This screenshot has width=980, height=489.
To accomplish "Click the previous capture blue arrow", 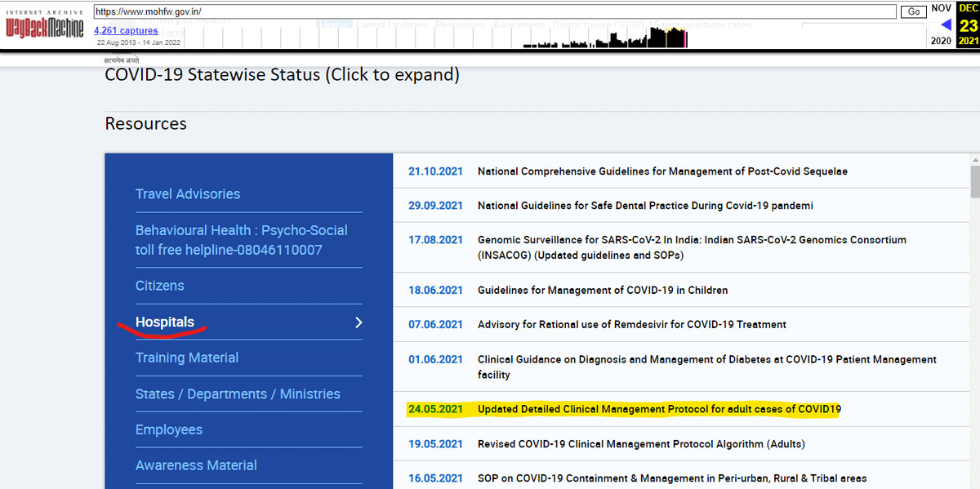I will (x=946, y=24).
